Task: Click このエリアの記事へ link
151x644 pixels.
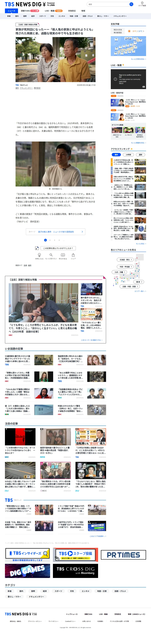Action: pos(98,536)
